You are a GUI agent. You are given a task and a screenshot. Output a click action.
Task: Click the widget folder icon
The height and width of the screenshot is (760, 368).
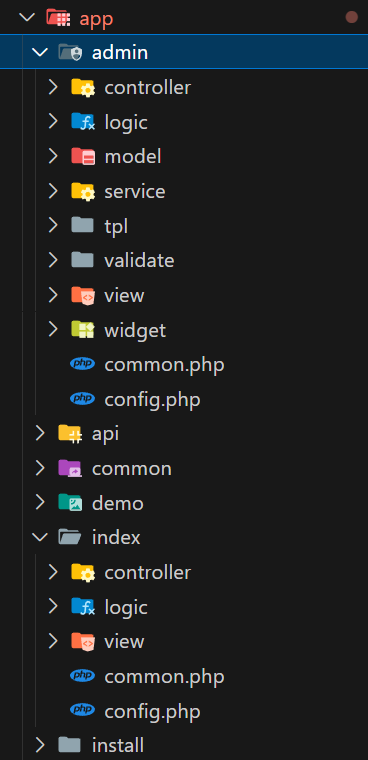coord(83,330)
